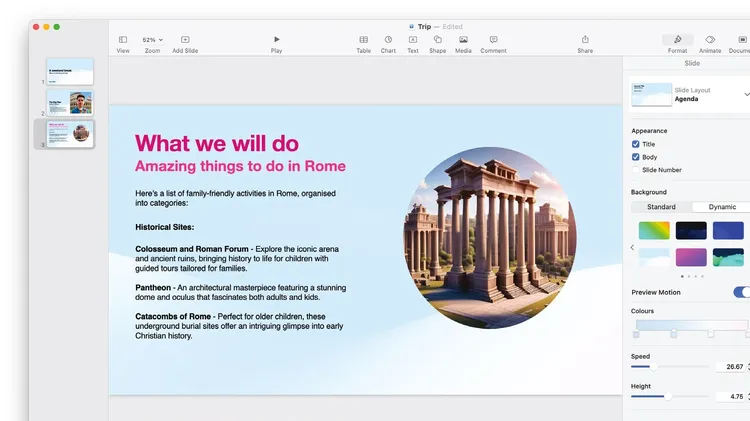
Task: Turn off the Preview Motion switch
Action: [741, 292]
